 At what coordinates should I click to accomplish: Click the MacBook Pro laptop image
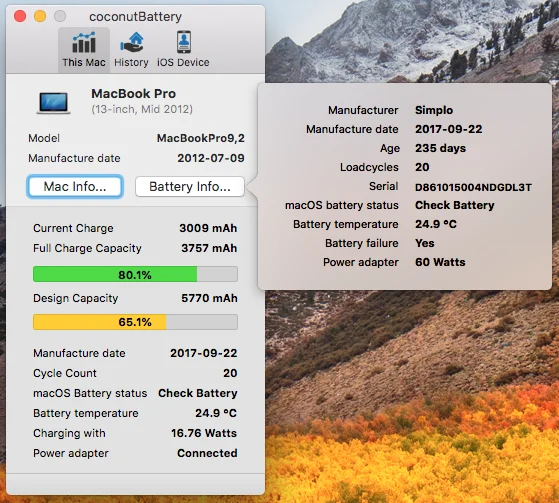click(x=53, y=103)
